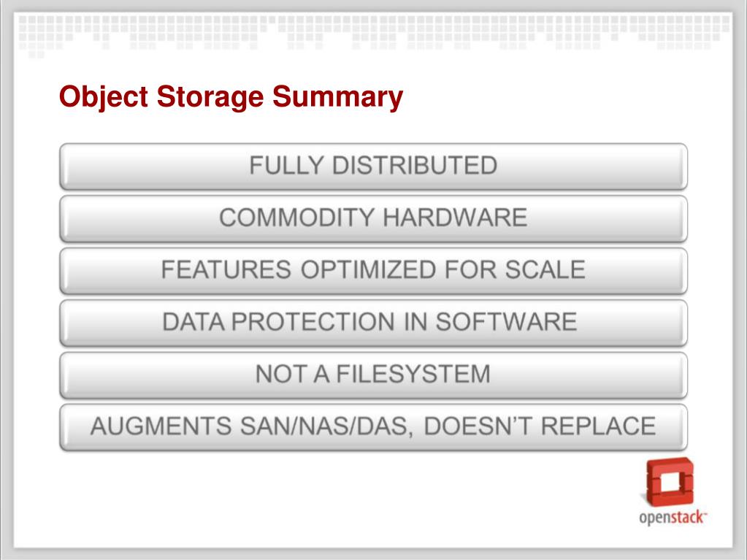747x560 pixels.
Task: Click the SAN/NAS/DAS text
Action: (x=323, y=426)
